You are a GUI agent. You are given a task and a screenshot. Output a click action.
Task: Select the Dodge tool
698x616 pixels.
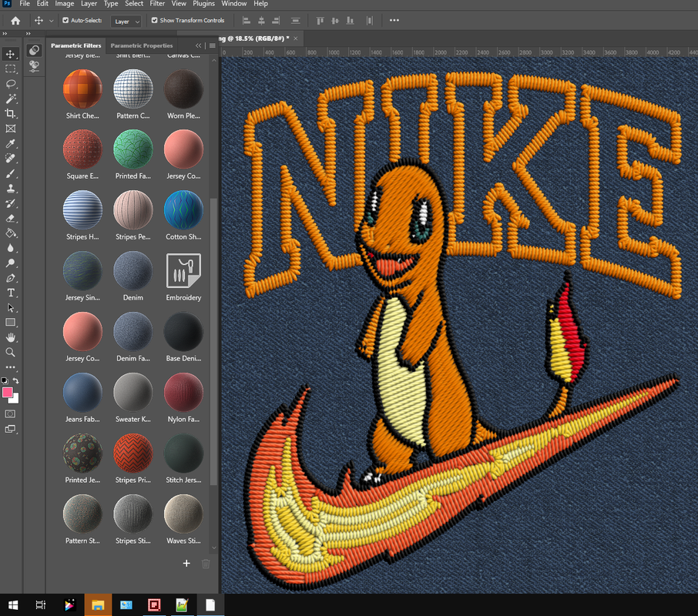(10, 263)
